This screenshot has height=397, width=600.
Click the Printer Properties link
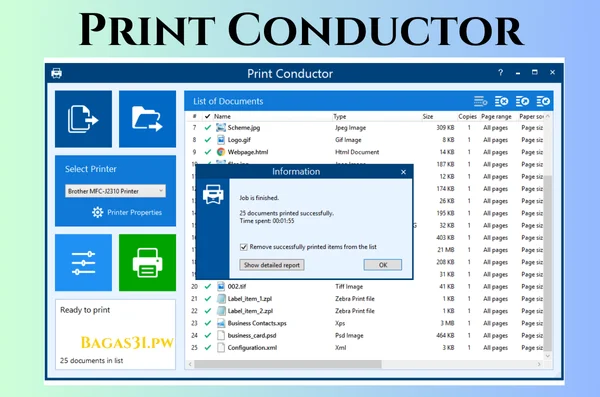point(134,212)
